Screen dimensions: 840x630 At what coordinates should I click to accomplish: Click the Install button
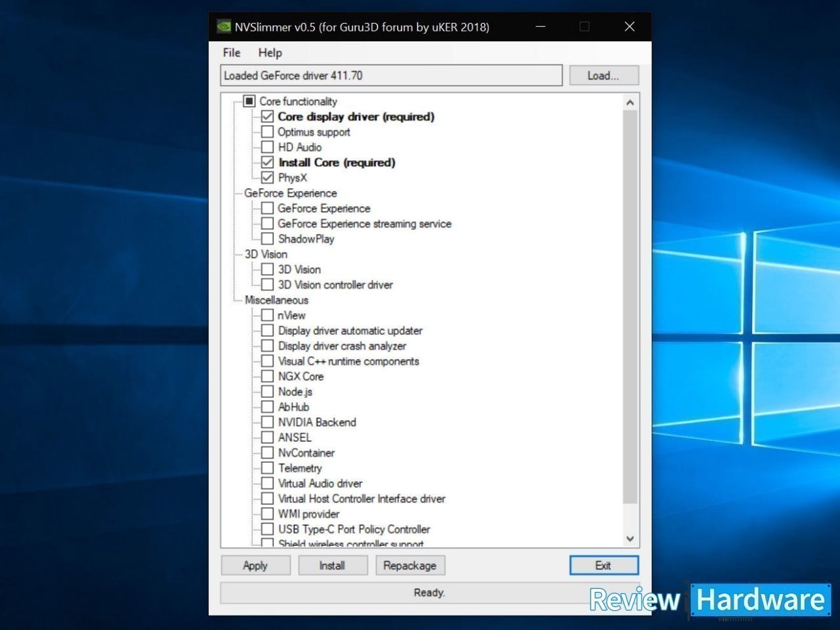(x=332, y=566)
